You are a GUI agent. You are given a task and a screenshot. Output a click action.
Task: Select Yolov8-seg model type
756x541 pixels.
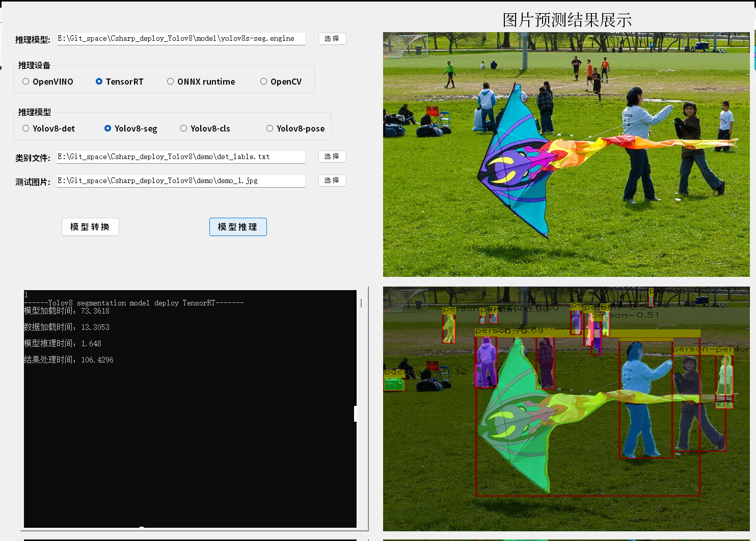click(131, 128)
